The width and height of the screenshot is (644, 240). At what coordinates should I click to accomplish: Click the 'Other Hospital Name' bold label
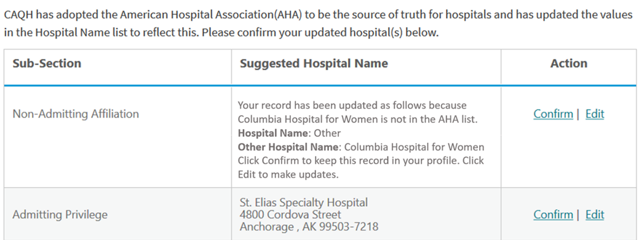(x=288, y=146)
